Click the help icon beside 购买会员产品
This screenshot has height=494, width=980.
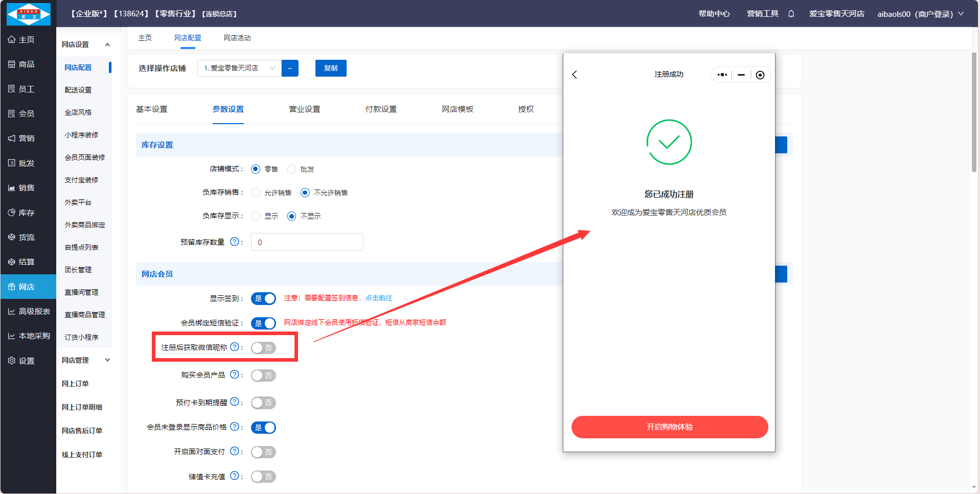[234, 374]
